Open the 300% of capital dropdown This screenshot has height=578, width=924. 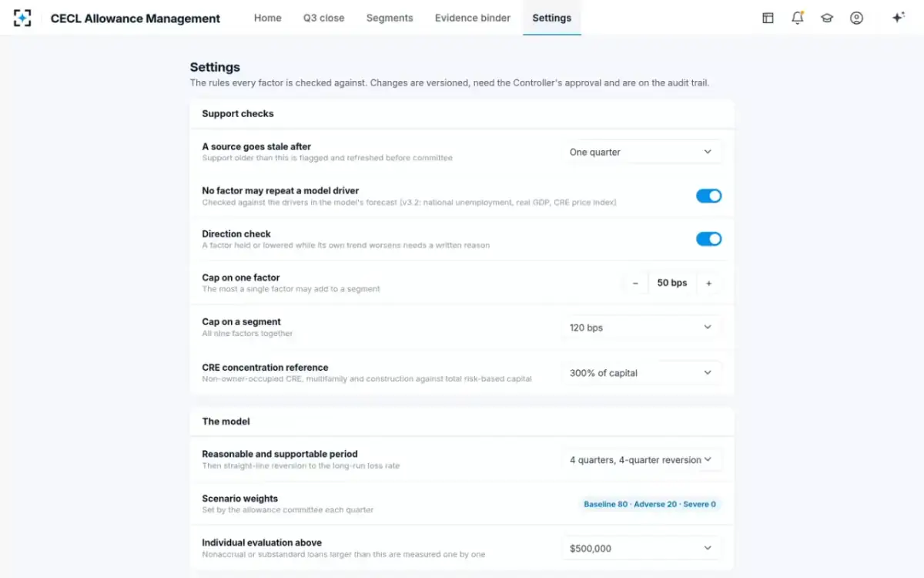(x=641, y=373)
